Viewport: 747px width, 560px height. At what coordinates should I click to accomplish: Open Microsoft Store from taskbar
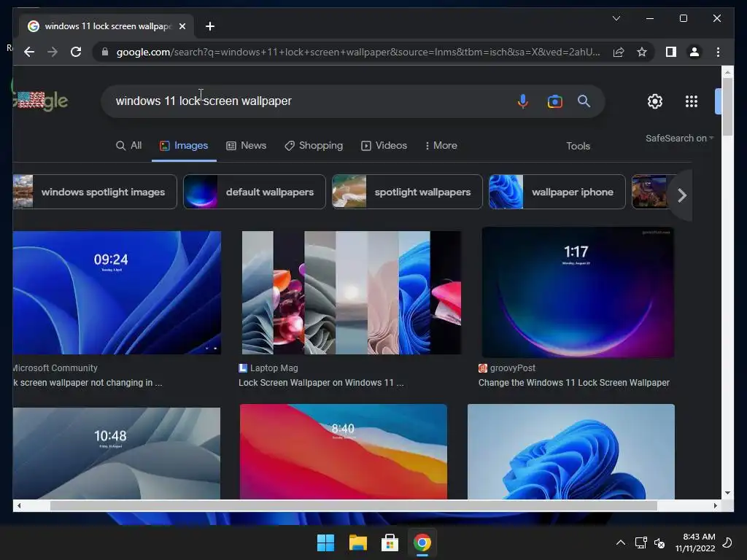[390, 542]
